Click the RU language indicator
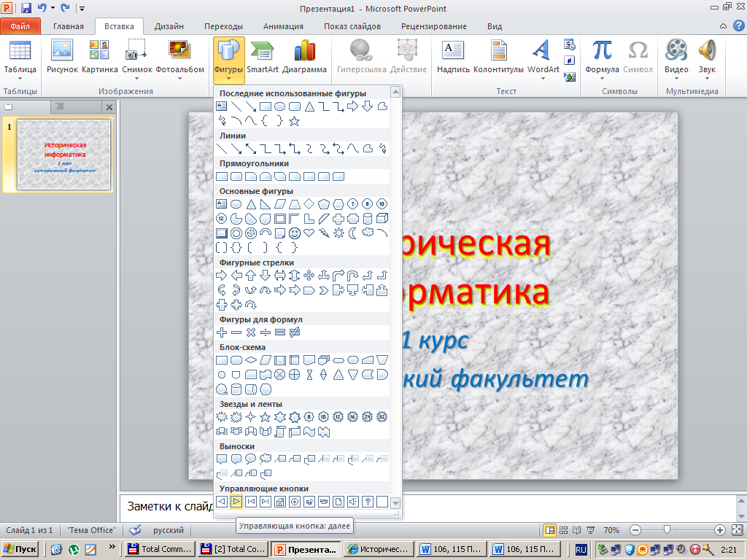 pyautogui.click(x=581, y=550)
